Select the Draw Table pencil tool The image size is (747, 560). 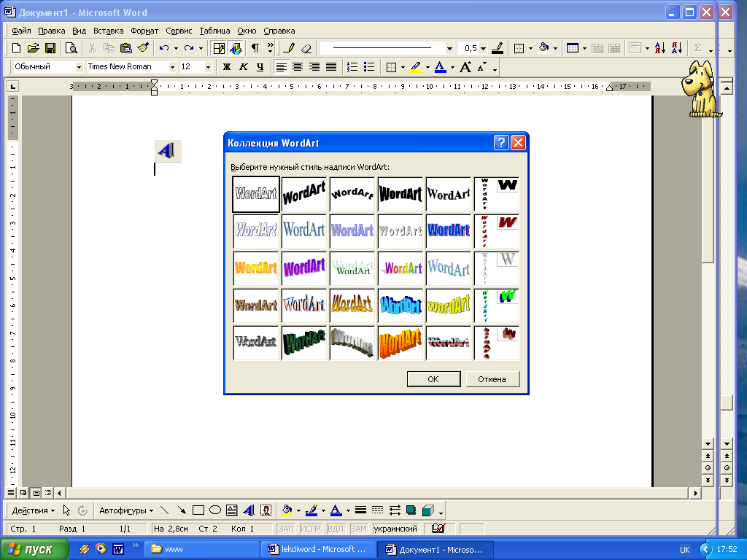click(x=289, y=48)
